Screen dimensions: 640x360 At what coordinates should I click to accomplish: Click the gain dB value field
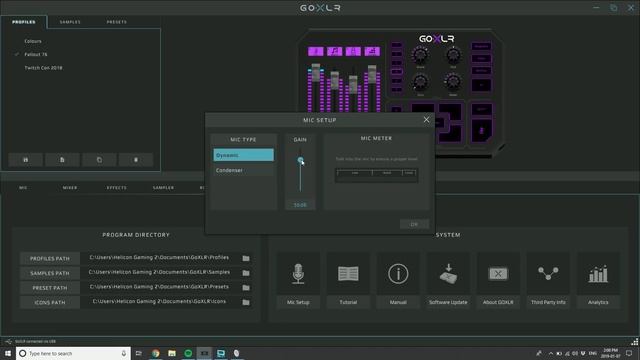coord(300,205)
